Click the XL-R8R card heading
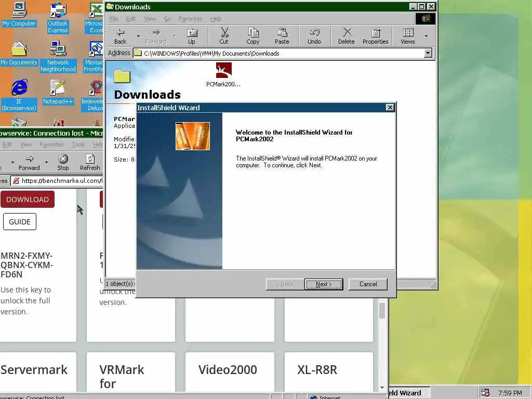 point(317,369)
